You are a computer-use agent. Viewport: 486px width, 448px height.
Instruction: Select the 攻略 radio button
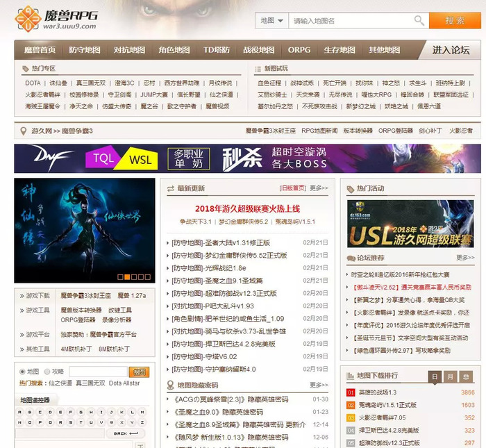[47, 372]
